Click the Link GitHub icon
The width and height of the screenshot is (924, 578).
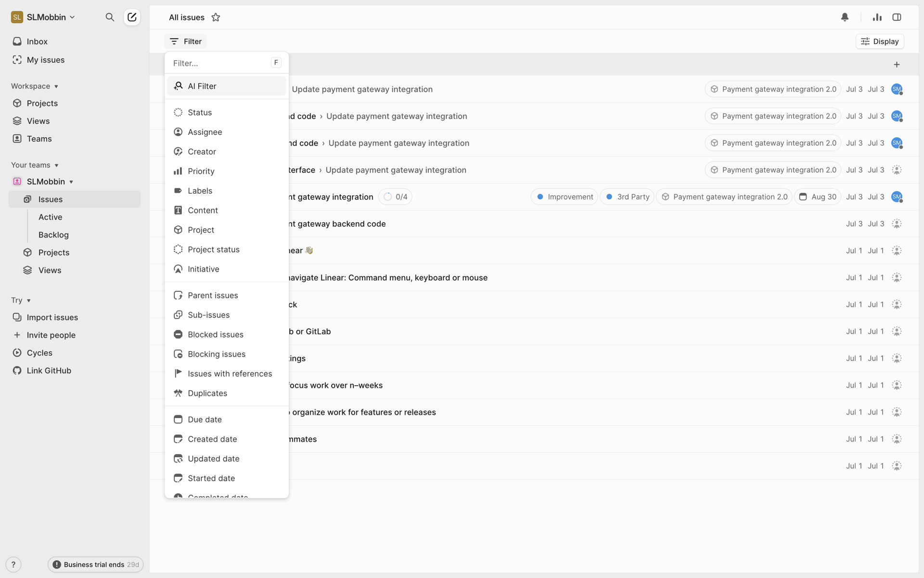click(x=17, y=370)
